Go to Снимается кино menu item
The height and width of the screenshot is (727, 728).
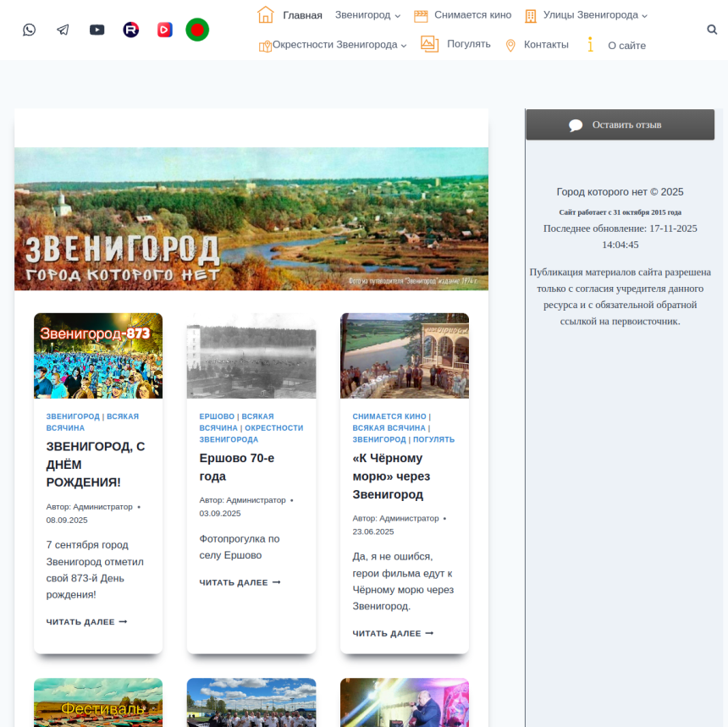(472, 15)
